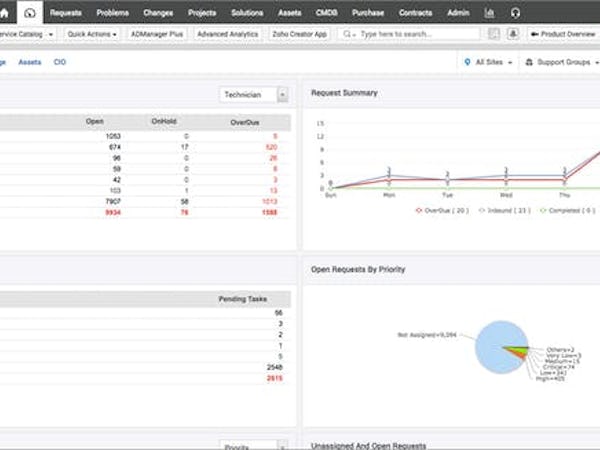Click the square icon left of the bell
600x450 pixels.
(494, 34)
